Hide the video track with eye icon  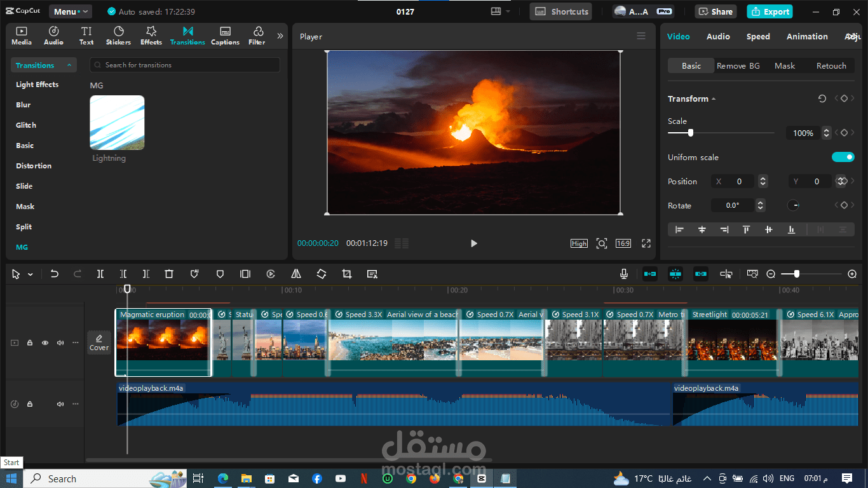click(x=45, y=342)
